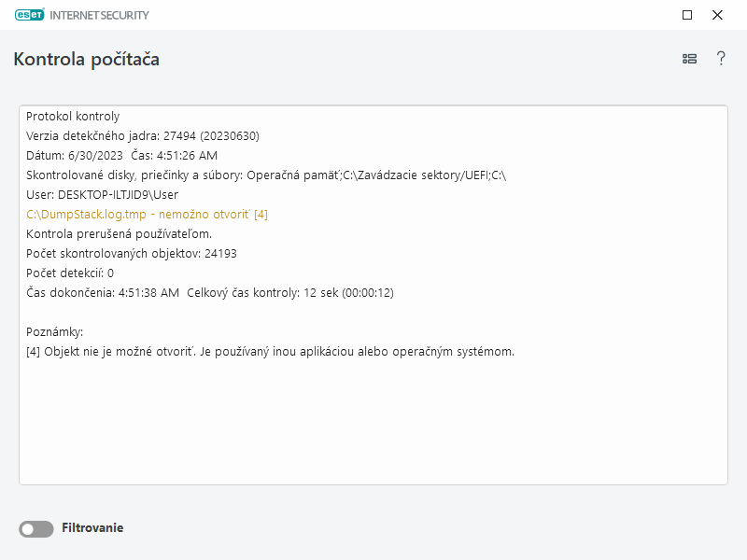The width and height of the screenshot is (747, 560).
Task: Click the ESET logo icon
Action: (31, 15)
